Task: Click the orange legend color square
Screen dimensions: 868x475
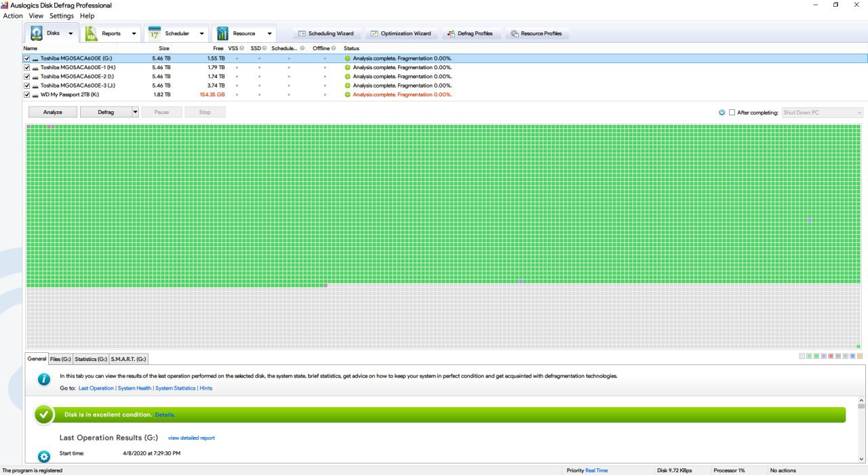Action: point(860,356)
